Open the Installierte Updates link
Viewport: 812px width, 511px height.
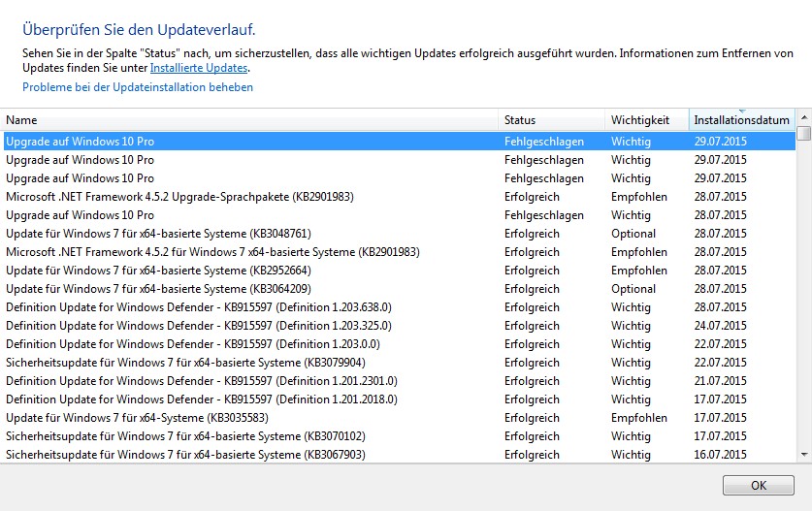coord(199,68)
